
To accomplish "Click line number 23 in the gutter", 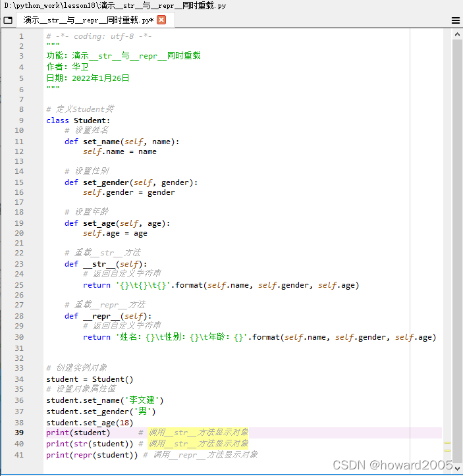I will (x=19, y=264).
